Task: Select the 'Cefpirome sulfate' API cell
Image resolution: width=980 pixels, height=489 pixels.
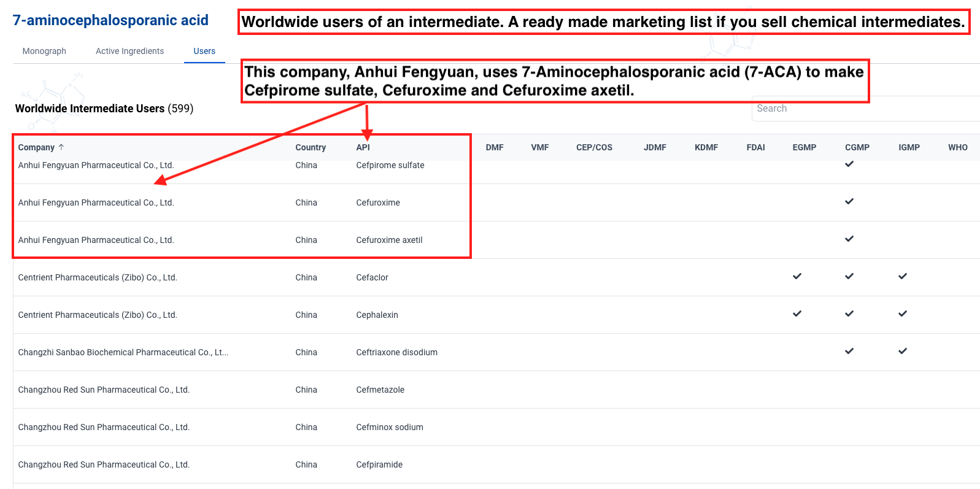Action: pos(390,165)
